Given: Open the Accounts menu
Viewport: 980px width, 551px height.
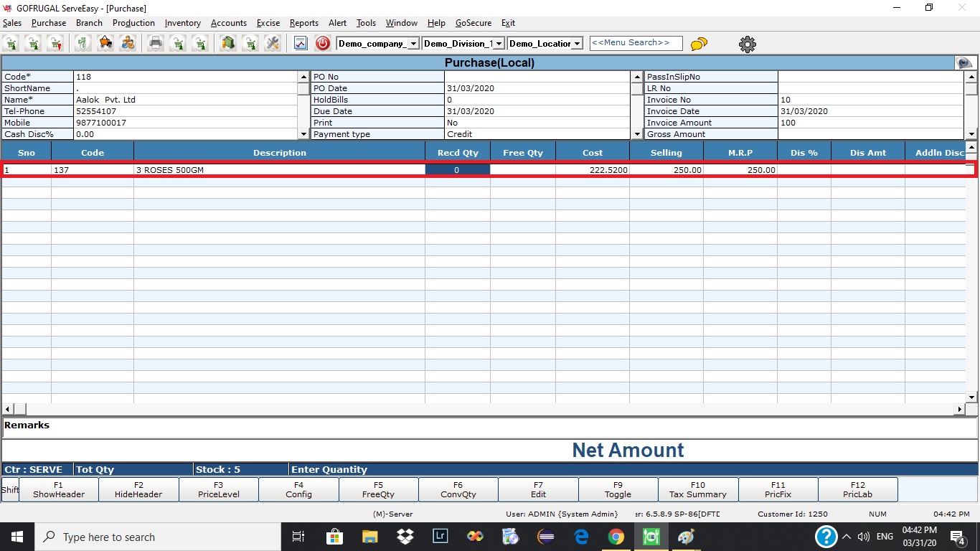Looking at the screenshot, I should tap(229, 23).
